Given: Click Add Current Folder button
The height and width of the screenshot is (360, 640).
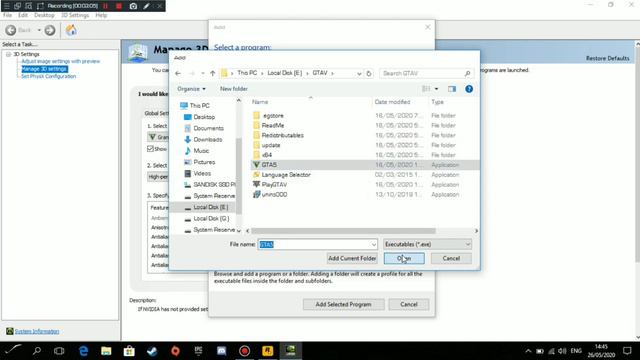Looking at the screenshot, I should [352, 258].
